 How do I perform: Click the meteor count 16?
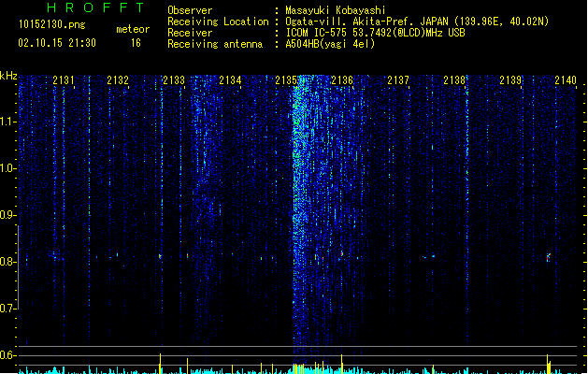coord(136,43)
